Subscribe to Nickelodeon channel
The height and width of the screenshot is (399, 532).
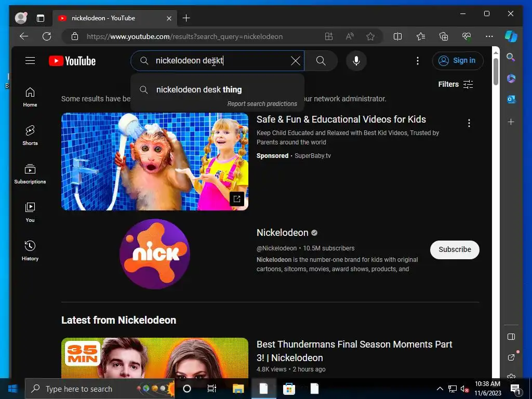(x=455, y=250)
